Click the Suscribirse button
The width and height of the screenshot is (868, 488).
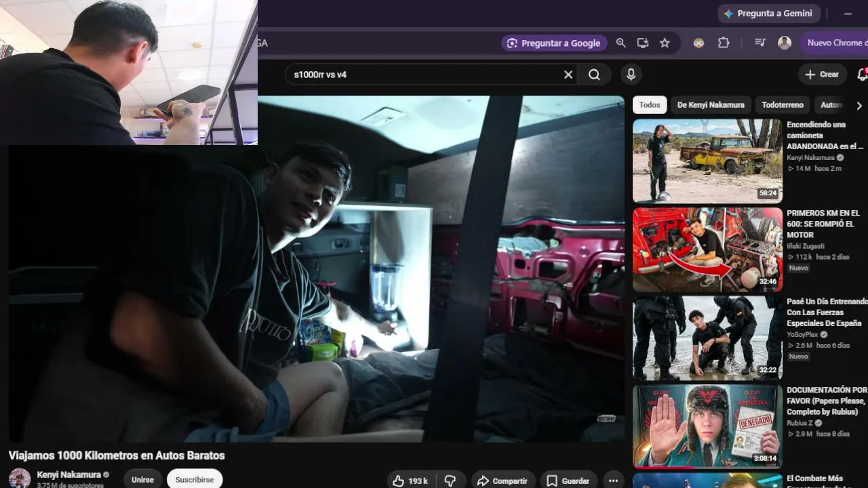pyautogui.click(x=195, y=480)
